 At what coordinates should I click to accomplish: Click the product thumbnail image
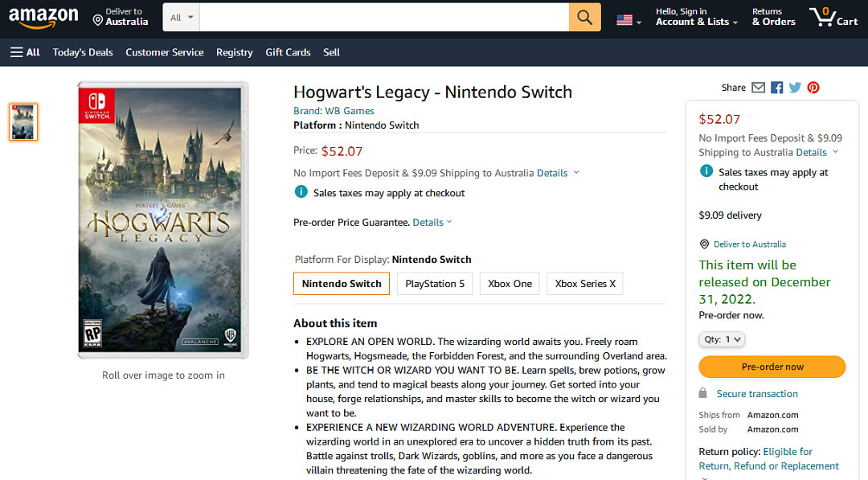pyautogui.click(x=23, y=122)
